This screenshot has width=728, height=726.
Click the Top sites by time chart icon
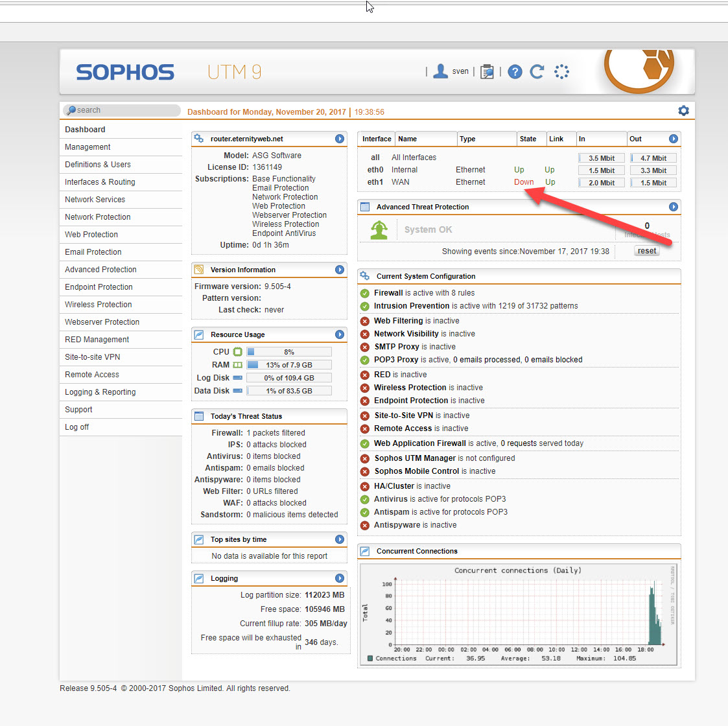pyautogui.click(x=199, y=539)
